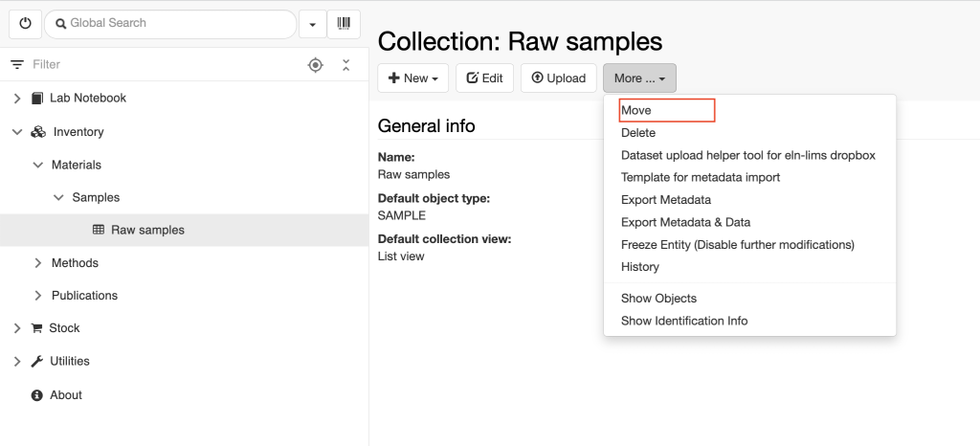Click the locate target icon in filter bar

pos(316,64)
